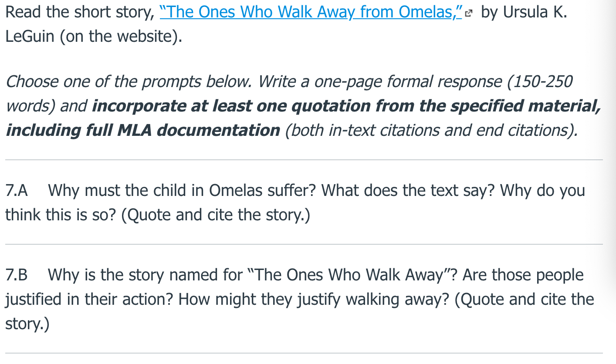The image size is (616, 364).
Task: Click "(both in-text citations and end citations)" text
Action: 431,130
